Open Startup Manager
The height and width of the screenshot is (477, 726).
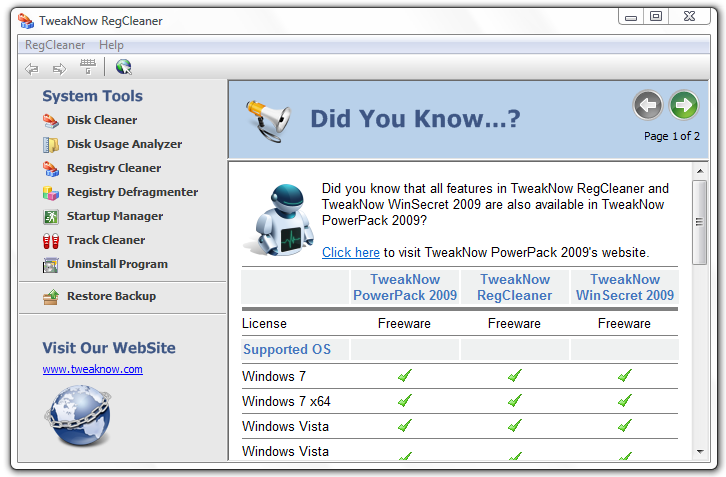click(115, 216)
